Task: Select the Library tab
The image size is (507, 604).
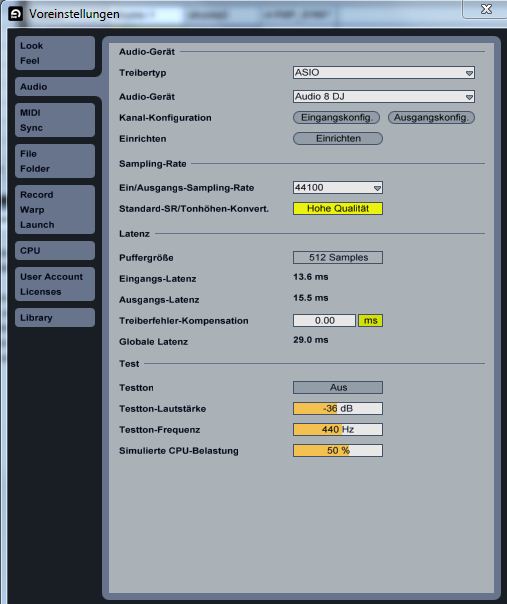Action: point(55,317)
